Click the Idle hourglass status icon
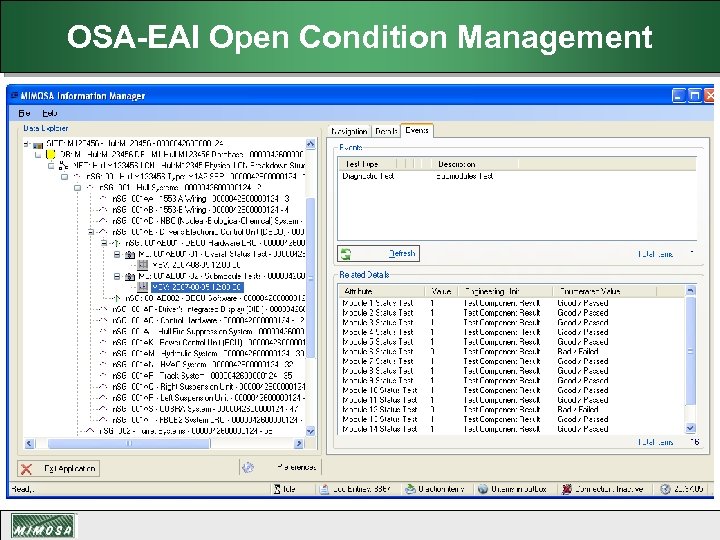 [x=277, y=489]
